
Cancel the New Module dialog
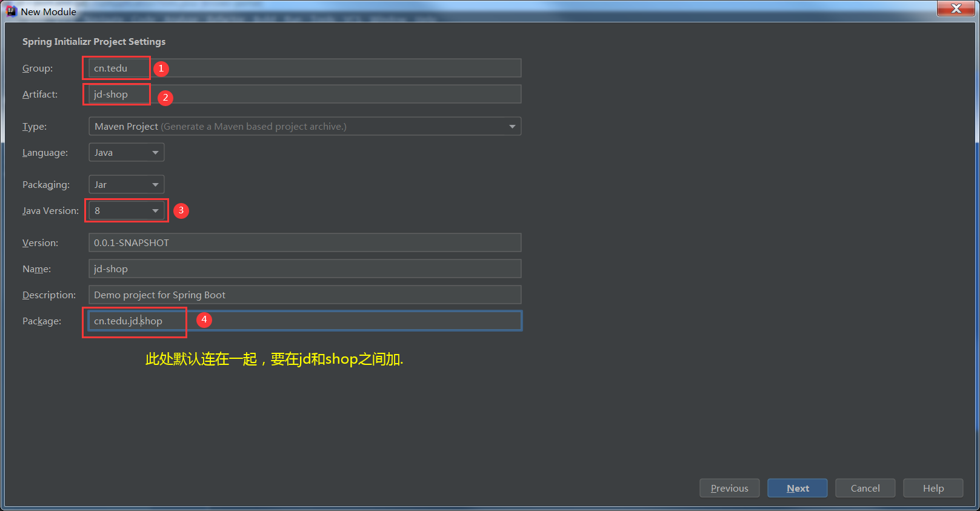coord(865,488)
